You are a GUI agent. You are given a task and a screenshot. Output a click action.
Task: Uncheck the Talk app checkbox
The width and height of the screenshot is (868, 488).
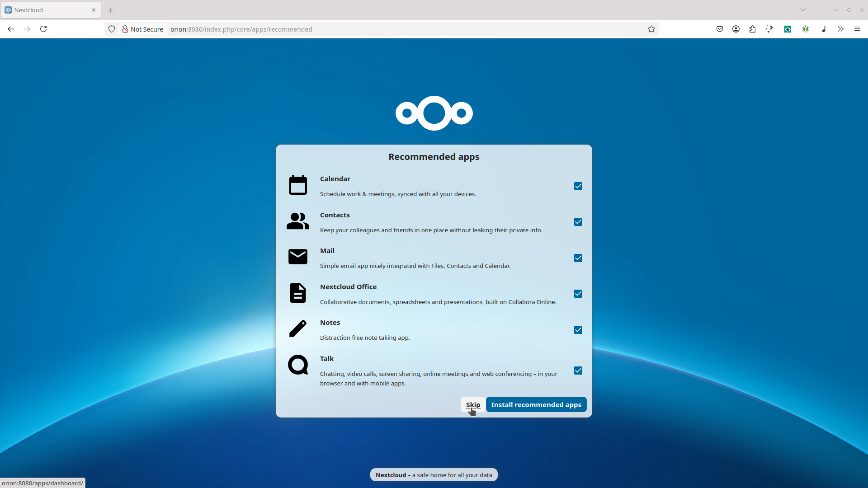click(578, 371)
